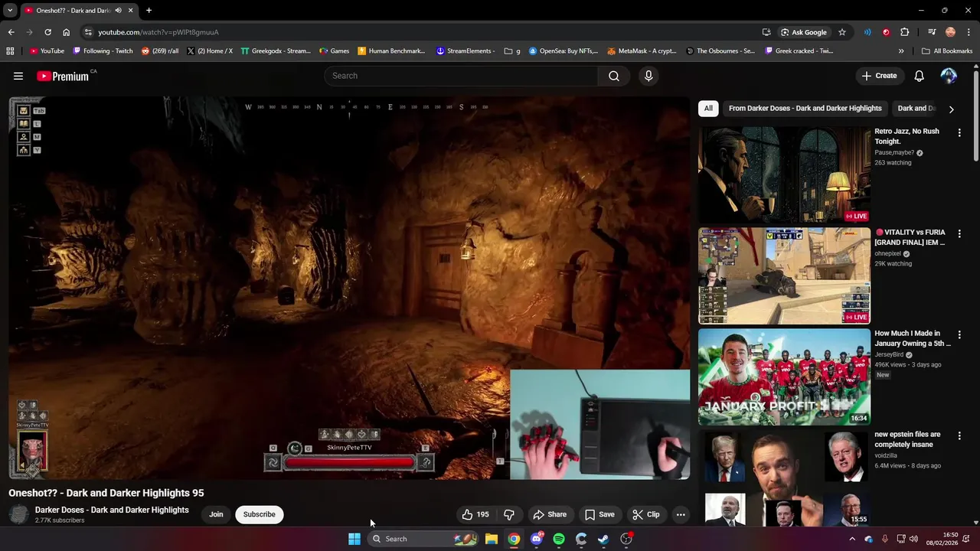Open Darker Doses channel avatar

pyautogui.click(x=18, y=514)
